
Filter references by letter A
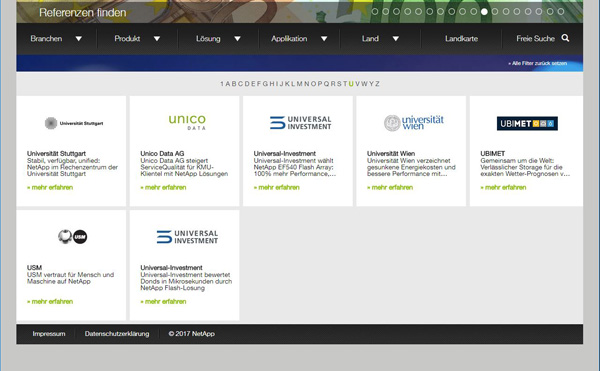point(228,84)
